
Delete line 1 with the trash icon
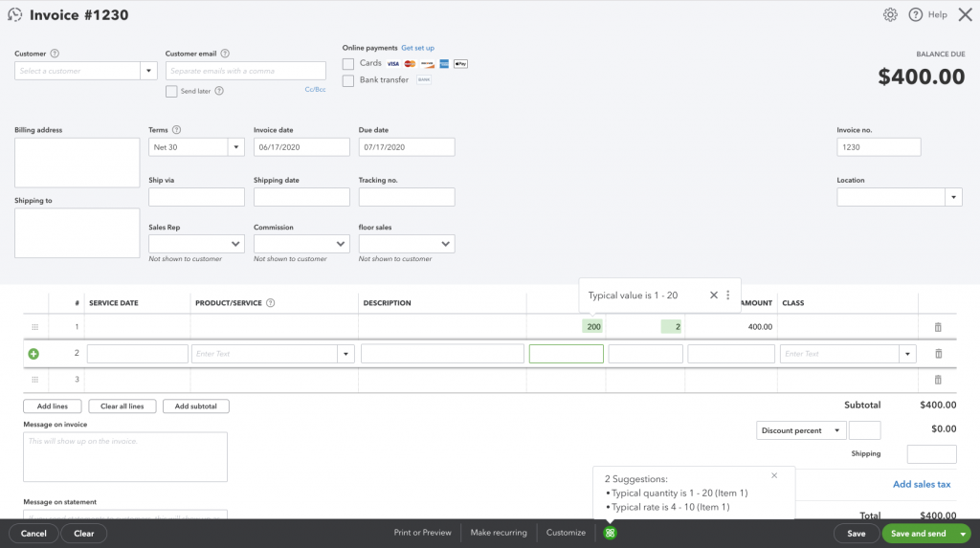(938, 327)
